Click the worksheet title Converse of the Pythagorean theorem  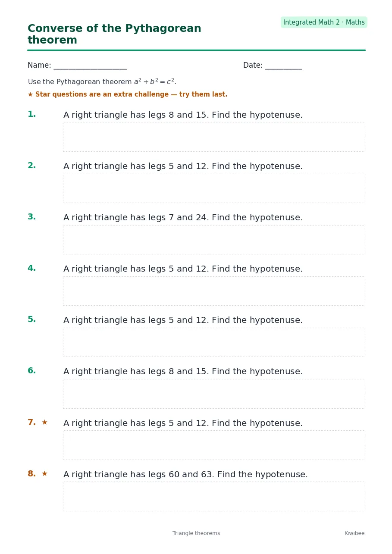114,34
